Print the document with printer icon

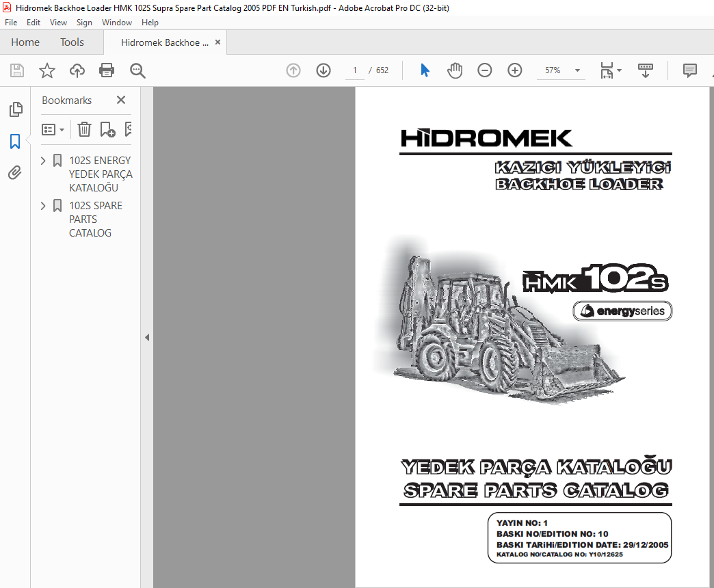point(107,70)
